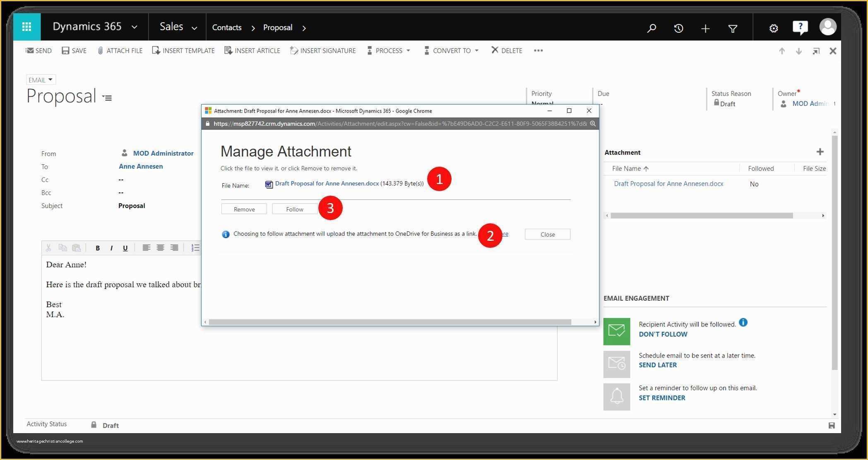This screenshot has width=868, height=460.
Task: Open the CONVERT TO dropdown menu
Action: (452, 50)
